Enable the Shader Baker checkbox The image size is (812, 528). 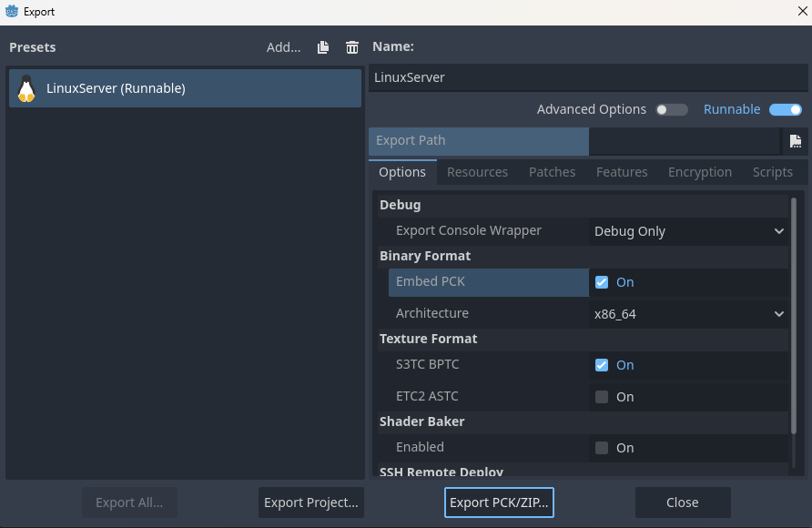coord(602,448)
